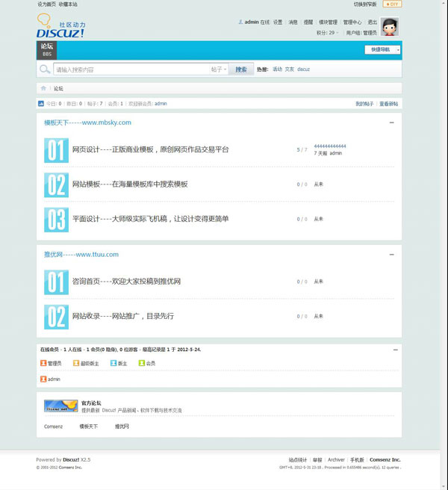Screen dimensions: 448x490
Task: Open 管理中心 in the top user menu
Action: point(352,22)
